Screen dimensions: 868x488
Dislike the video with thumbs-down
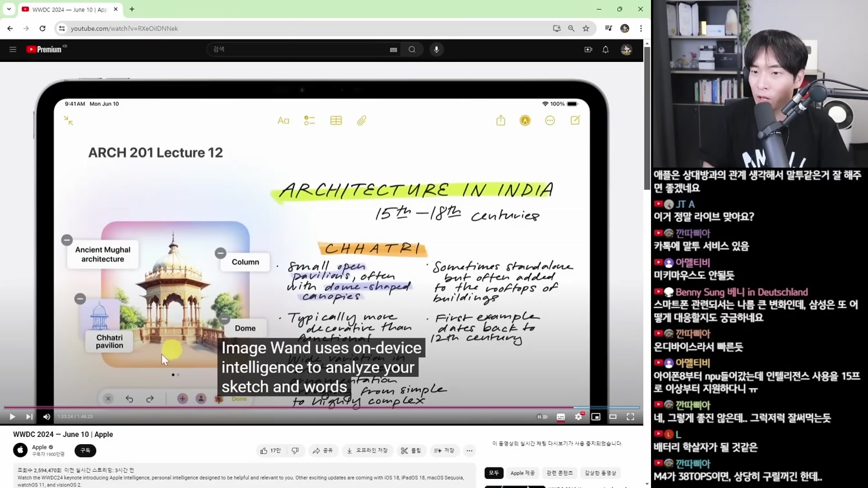pos(295,451)
